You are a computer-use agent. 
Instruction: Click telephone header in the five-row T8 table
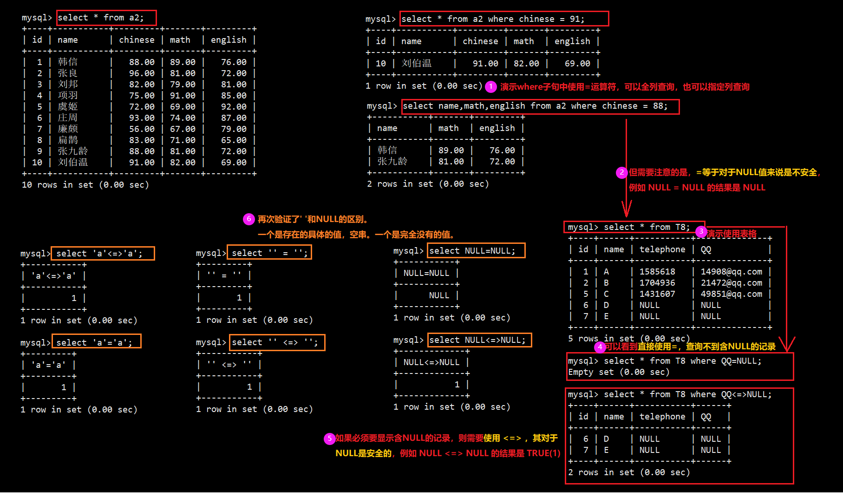click(x=662, y=249)
